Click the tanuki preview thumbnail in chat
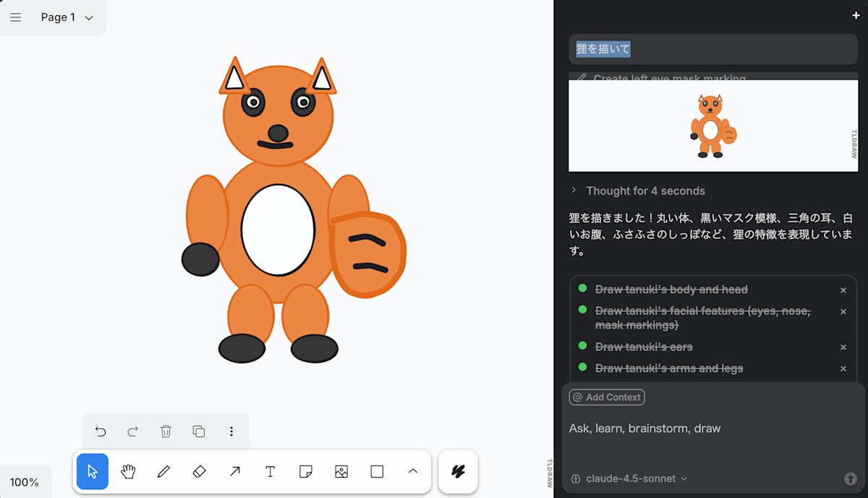The height and width of the screenshot is (498, 868). tap(713, 125)
